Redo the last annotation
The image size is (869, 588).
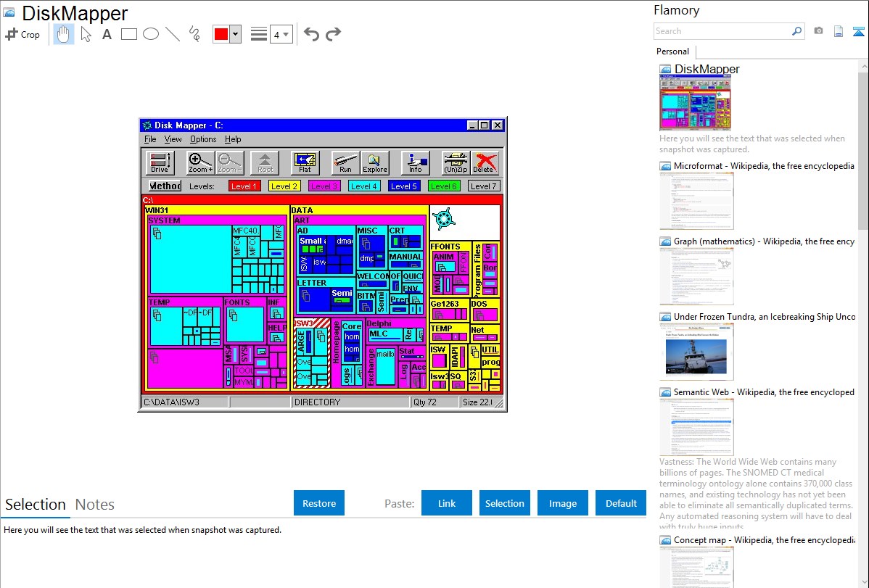333,34
